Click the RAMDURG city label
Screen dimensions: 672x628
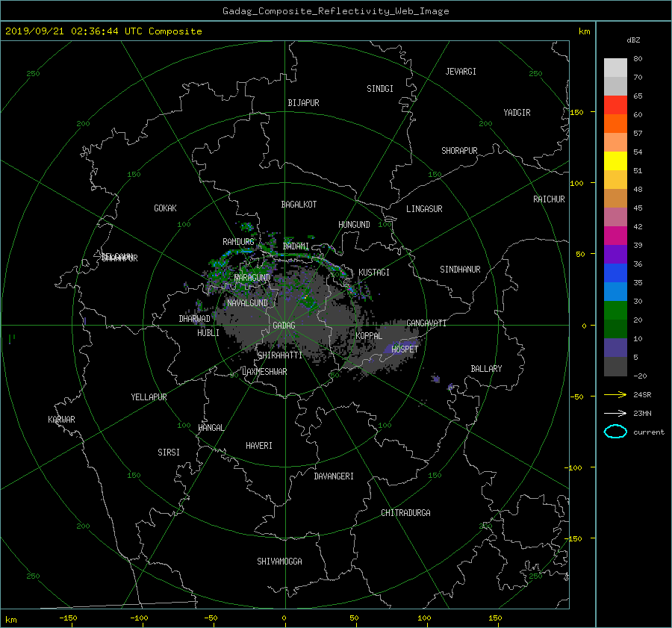[238, 242]
